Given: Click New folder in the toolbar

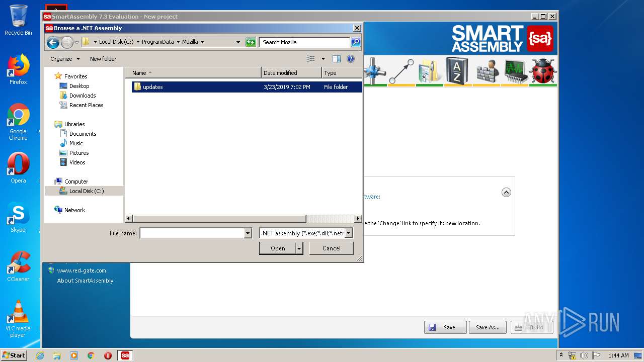Looking at the screenshot, I should tap(103, 59).
